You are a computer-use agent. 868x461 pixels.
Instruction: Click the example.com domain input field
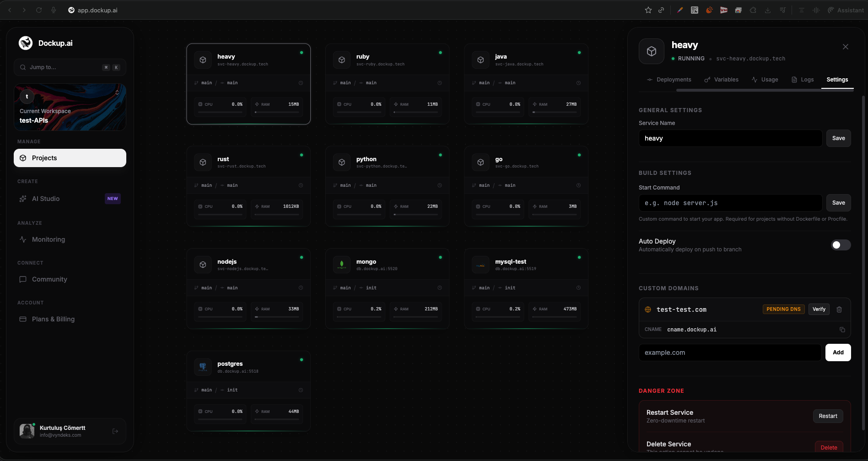point(729,353)
